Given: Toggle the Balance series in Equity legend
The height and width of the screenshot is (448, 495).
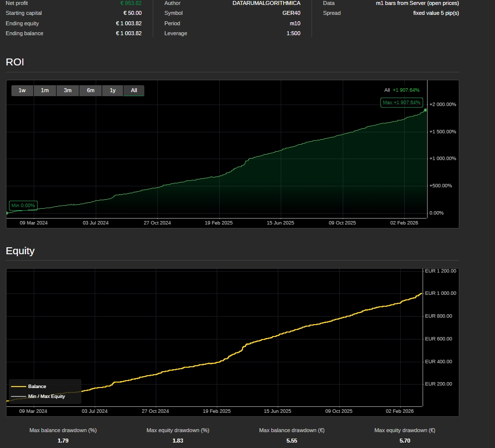Looking at the screenshot, I should click(37, 387).
